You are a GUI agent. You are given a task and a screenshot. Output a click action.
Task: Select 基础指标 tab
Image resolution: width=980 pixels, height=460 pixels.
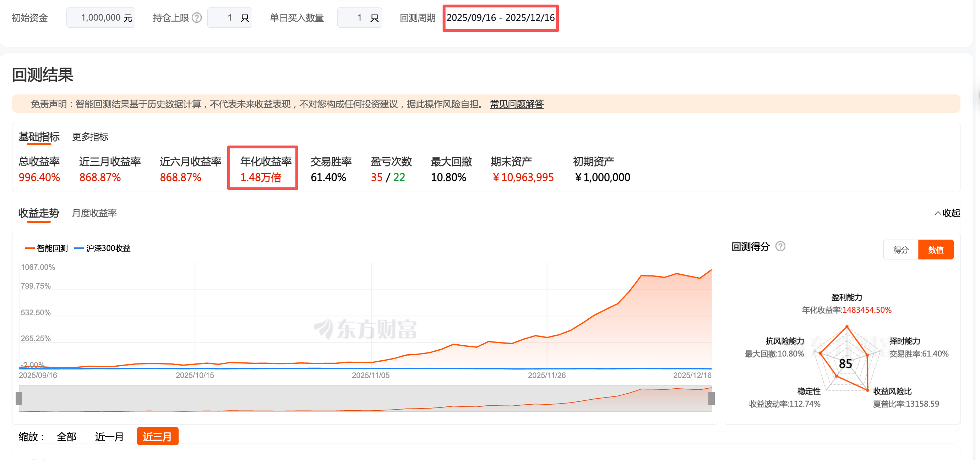coord(39,137)
